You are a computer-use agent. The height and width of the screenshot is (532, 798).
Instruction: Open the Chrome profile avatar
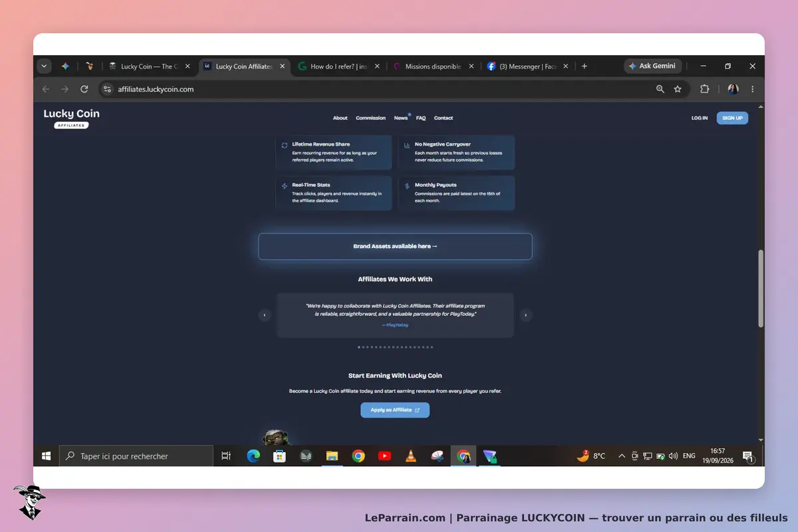point(733,89)
